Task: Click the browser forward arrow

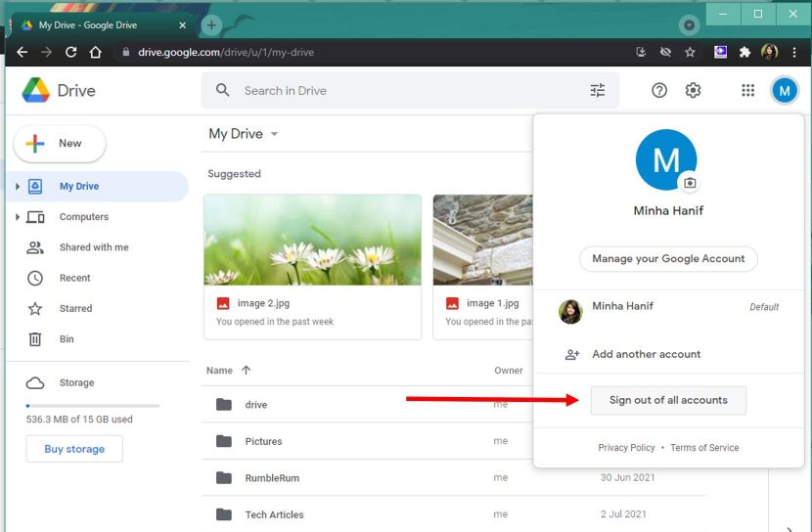Action: pyautogui.click(x=47, y=52)
